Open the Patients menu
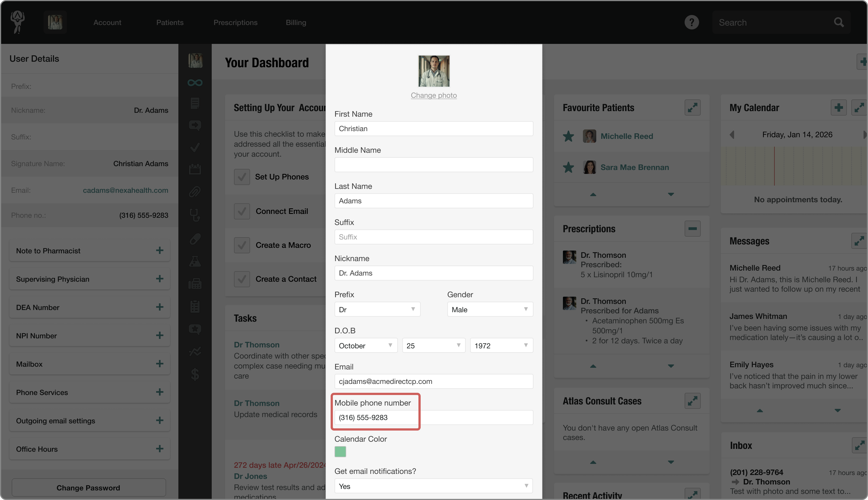868x500 pixels. pos(170,22)
